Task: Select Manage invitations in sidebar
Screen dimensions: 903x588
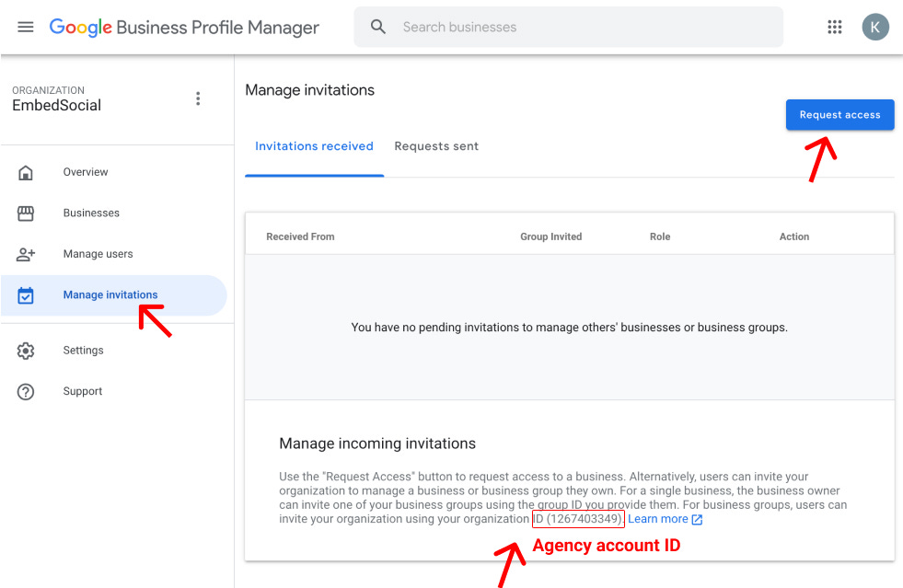Action: pyautogui.click(x=114, y=295)
